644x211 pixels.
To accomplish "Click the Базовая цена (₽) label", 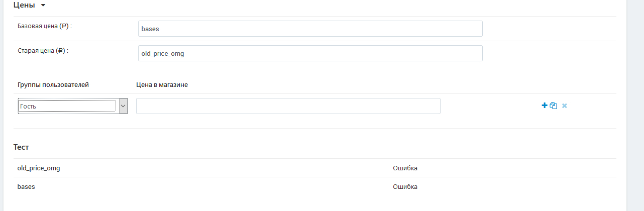I will pyautogui.click(x=45, y=26).
